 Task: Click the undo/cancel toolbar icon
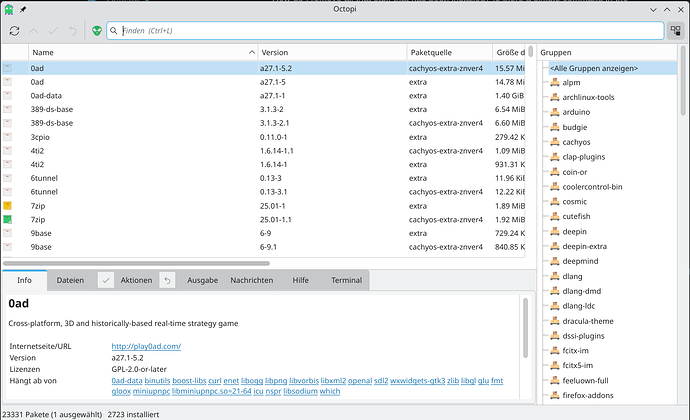click(73, 31)
